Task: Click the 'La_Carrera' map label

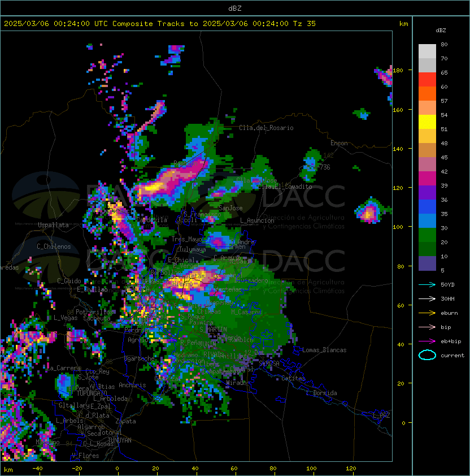Action: [x=64, y=368]
